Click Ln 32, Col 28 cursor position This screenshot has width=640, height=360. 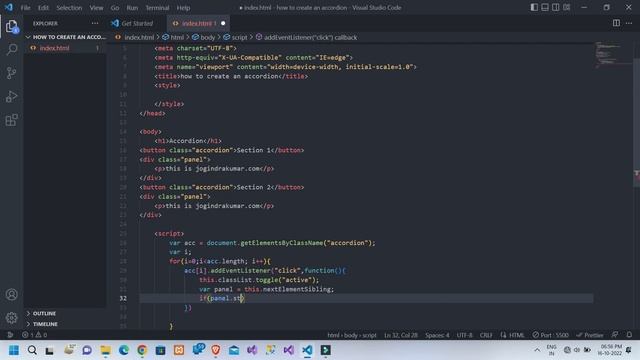coord(401,335)
